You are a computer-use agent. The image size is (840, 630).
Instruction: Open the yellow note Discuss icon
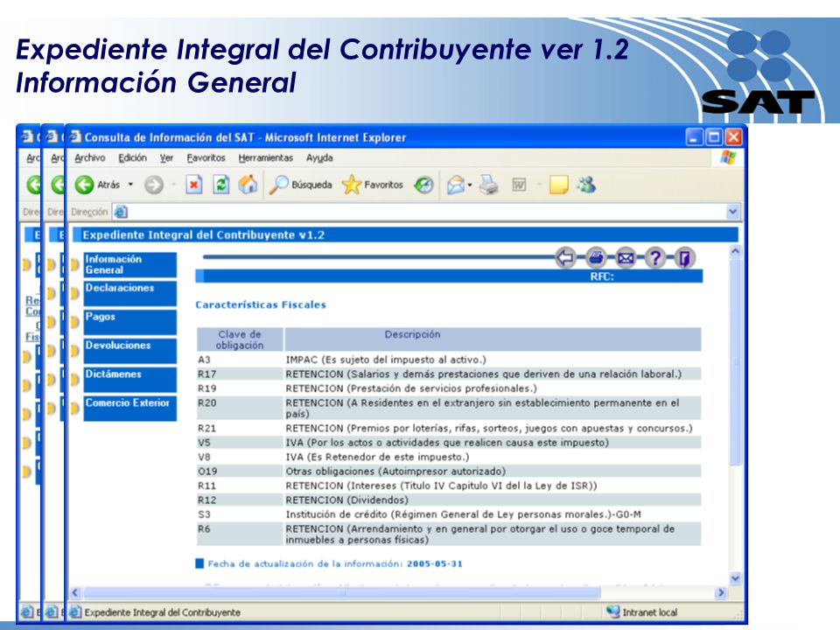(558, 185)
